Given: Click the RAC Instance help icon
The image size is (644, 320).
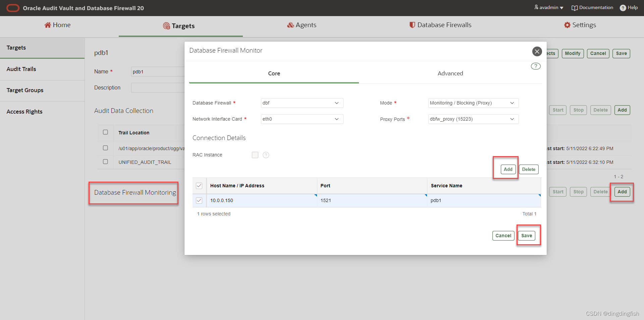Looking at the screenshot, I should (x=266, y=155).
